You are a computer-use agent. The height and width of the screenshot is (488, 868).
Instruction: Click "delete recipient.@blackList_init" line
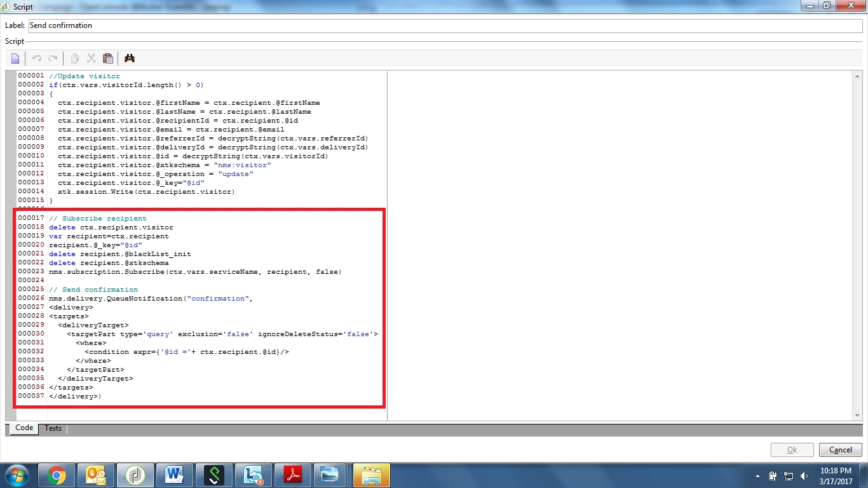pyautogui.click(x=120, y=254)
